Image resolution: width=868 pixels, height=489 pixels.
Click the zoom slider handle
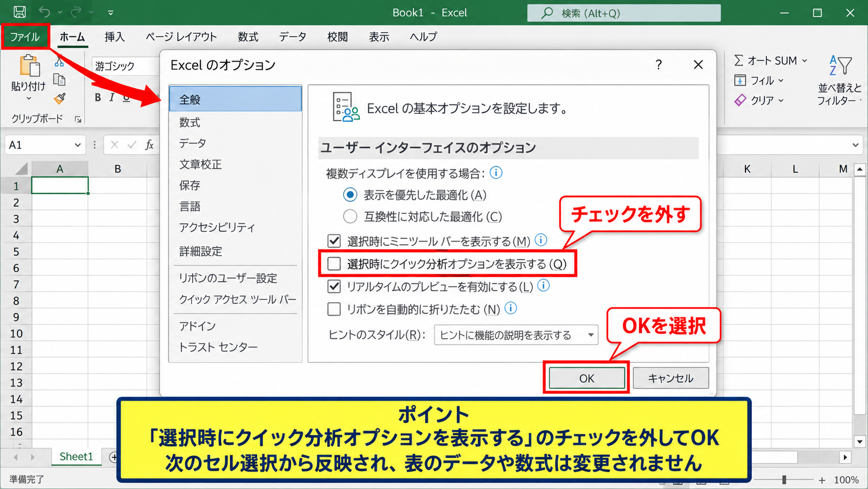(x=784, y=480)
